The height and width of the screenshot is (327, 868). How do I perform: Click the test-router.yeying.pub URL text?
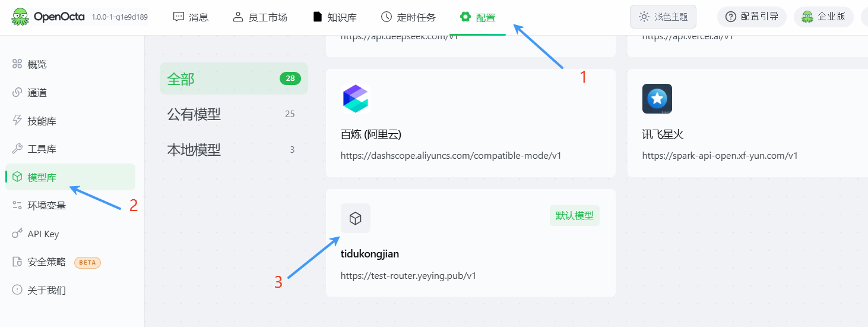tap(408, 276)
